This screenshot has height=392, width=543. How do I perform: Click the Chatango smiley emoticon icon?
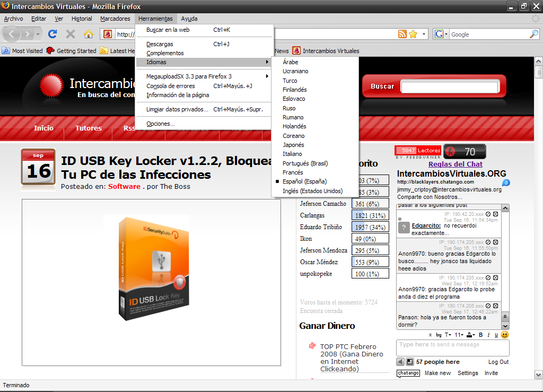505,335
